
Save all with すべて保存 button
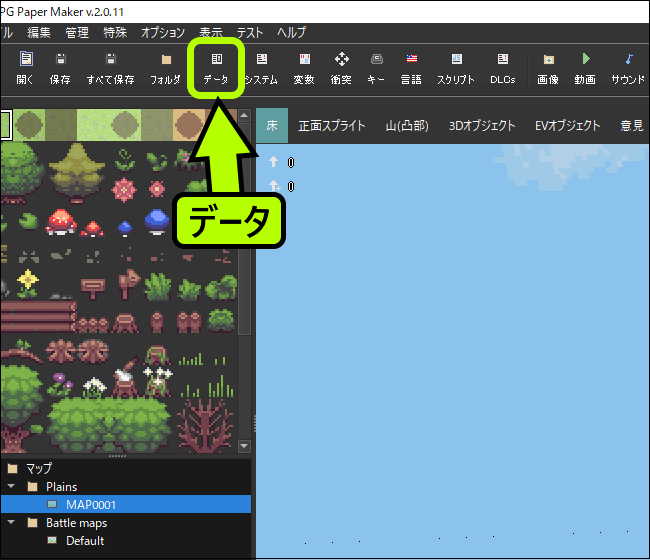click(x=110, y=68)
